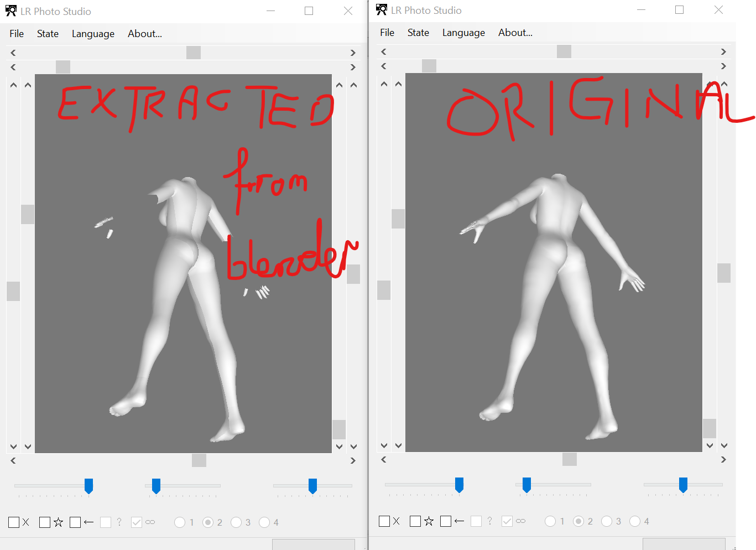Image resolution: width=756 pixels, height=550 pixels.
Task: Open State menu in right window
Action: (418, 33)
